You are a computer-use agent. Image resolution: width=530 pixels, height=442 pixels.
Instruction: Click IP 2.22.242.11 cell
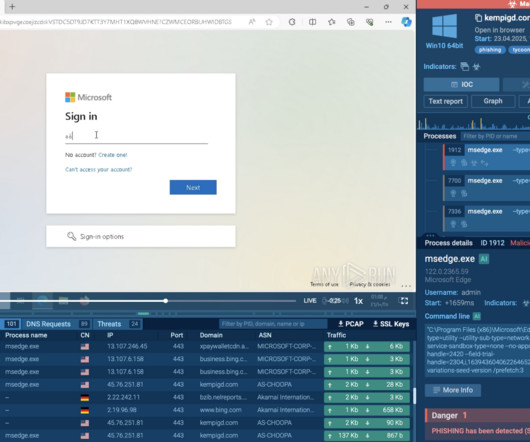(x=123, y=397)
